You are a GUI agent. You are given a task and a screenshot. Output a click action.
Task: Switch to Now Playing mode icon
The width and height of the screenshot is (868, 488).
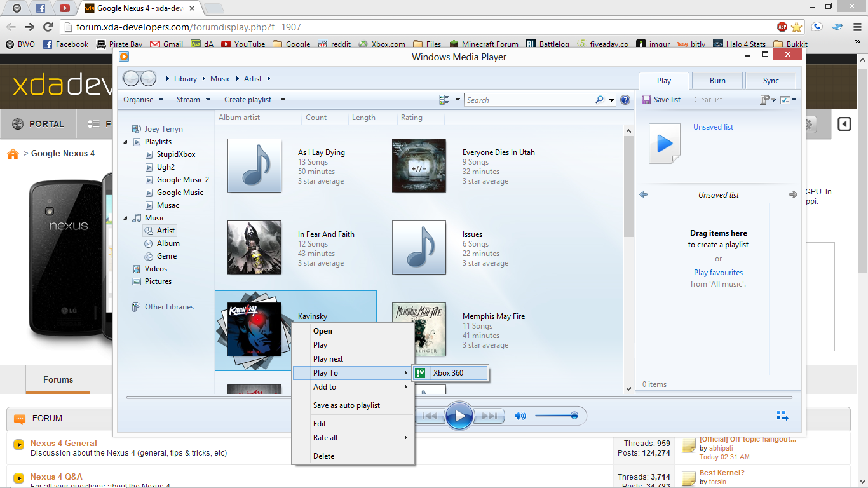click(x=782, y=416)
